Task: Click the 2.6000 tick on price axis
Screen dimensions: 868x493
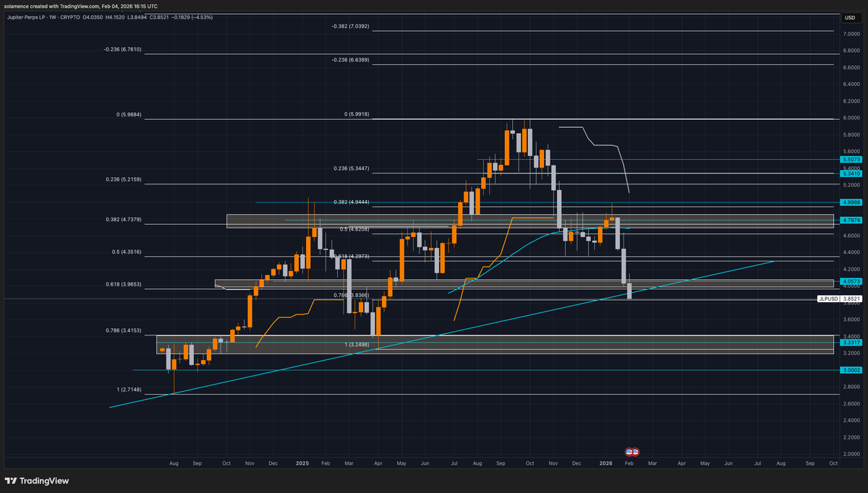Action: [851, 403]
